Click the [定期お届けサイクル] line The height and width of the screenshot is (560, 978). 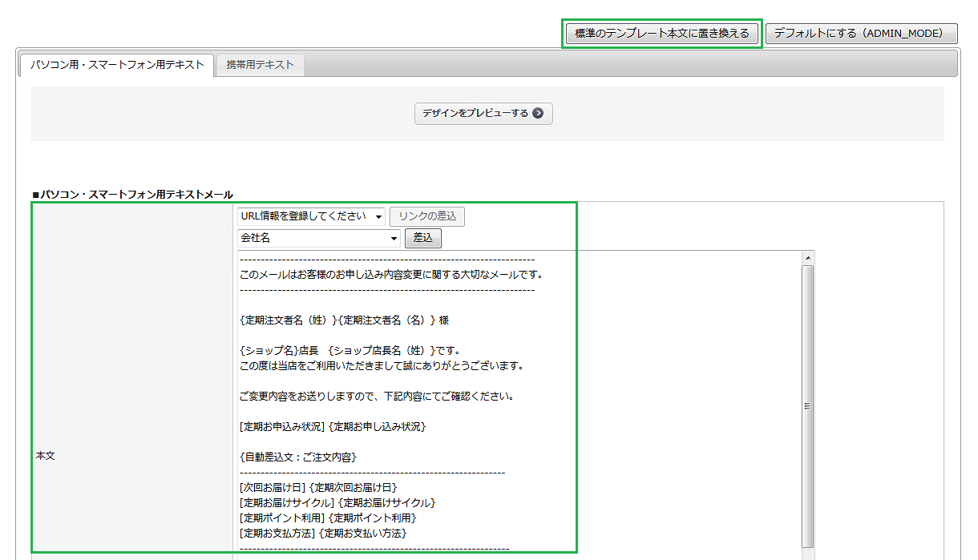337,502
